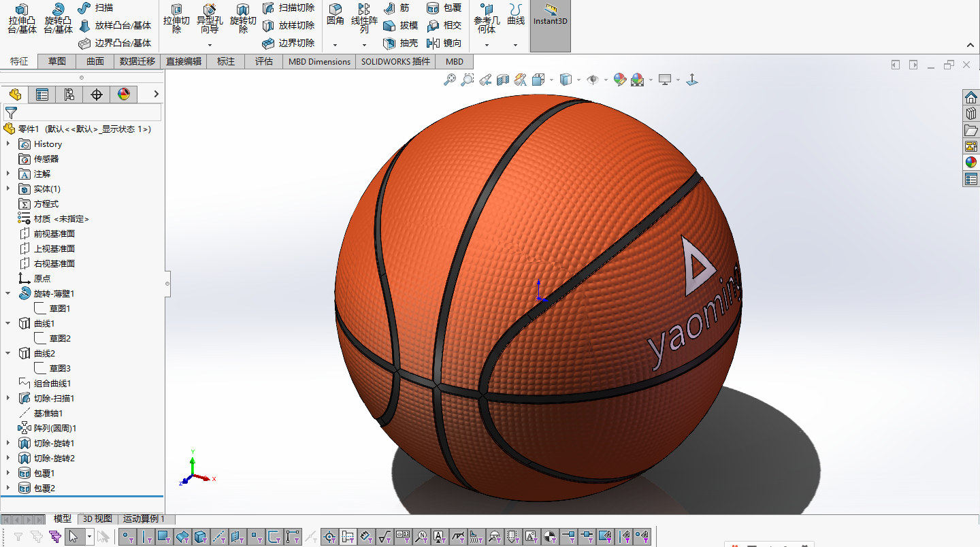980x547 pixels.
Task: Click the Zoom to Fit icon
Action: pyautogui.click(x=450, y=80)
